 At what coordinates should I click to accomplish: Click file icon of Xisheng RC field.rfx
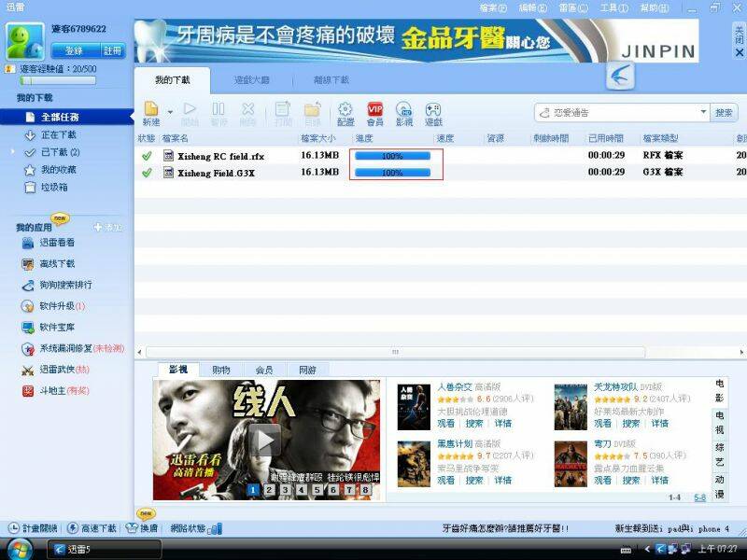[168, 155]
